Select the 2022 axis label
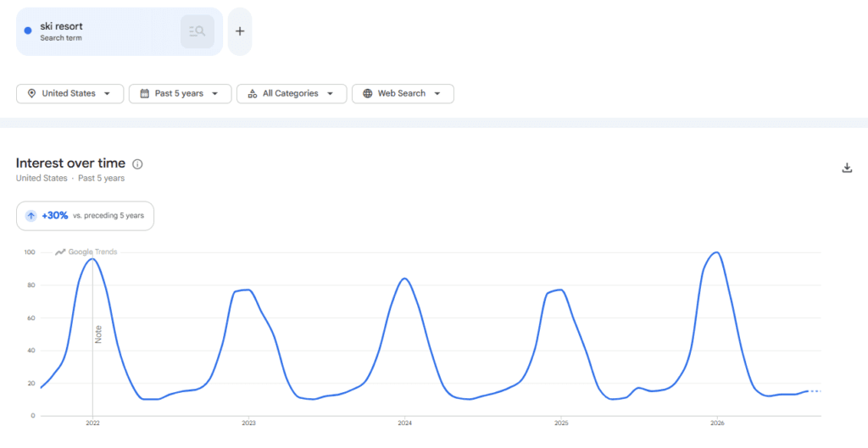This screenshot has height=448, width=868. coord(92,423)
